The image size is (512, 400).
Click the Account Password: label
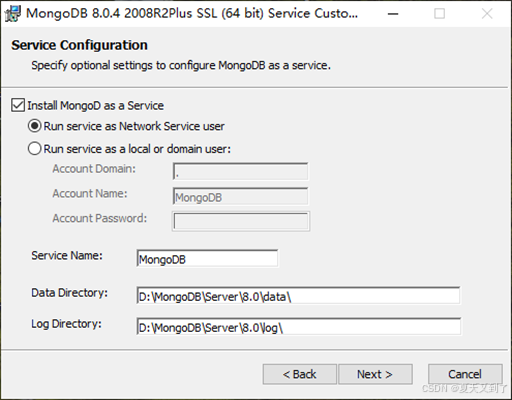[x=99, y=218]
